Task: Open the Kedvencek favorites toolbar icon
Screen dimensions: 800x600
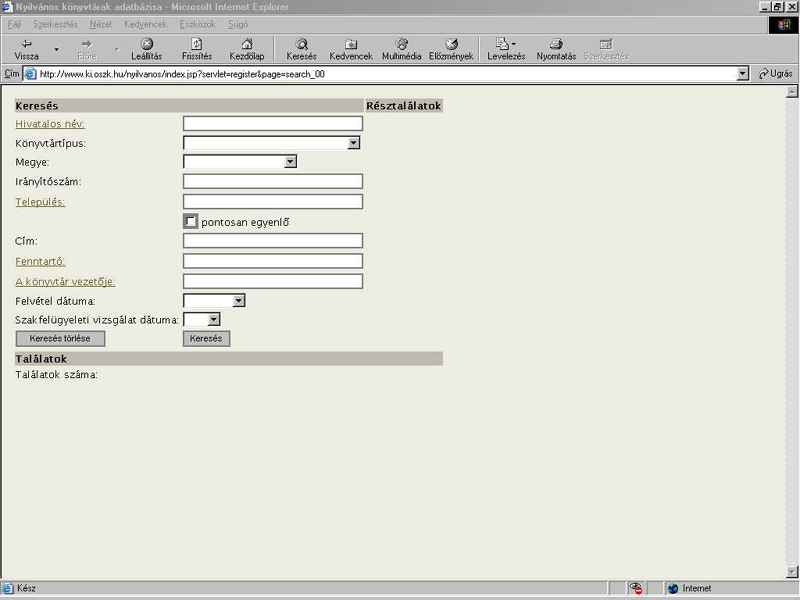Action: click(x=351, y=44)
